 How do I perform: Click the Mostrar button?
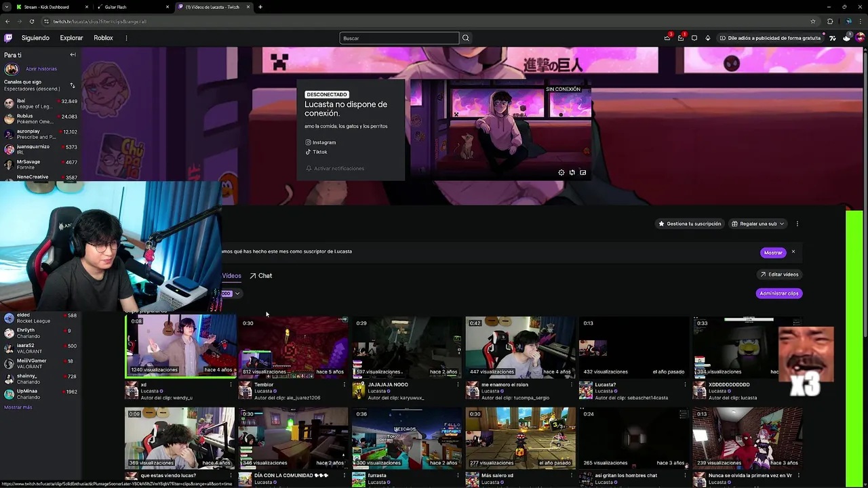pos(773,252)
